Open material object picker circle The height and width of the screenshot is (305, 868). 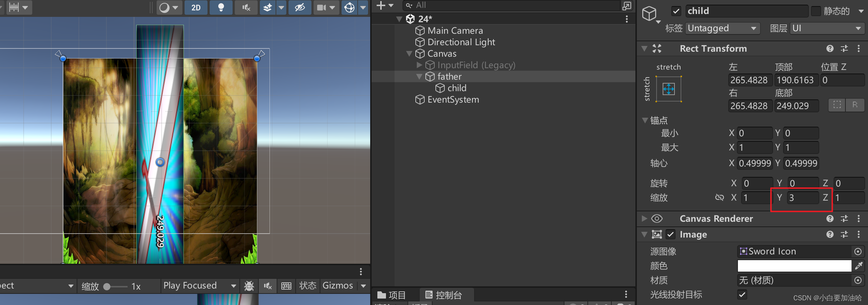(x=858, y=280)
